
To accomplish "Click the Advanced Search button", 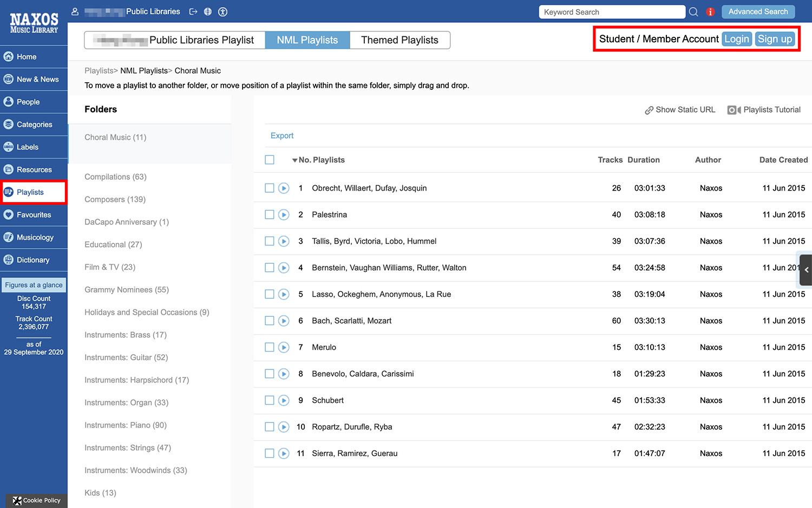I will pyautogui.click(x=758, y=12).
